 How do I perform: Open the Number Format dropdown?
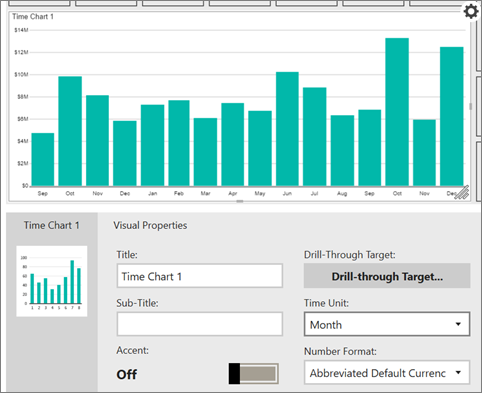(387, 373)
